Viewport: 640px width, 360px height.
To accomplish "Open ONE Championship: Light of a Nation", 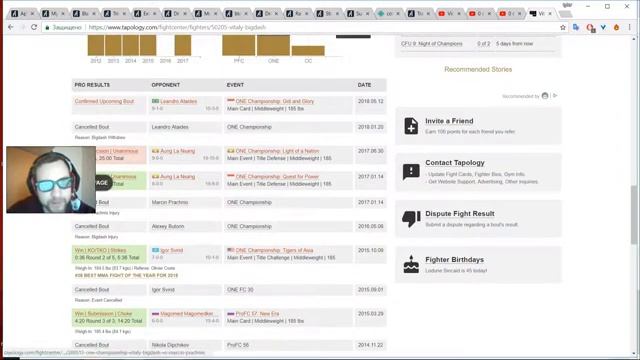I will (277, 151).
